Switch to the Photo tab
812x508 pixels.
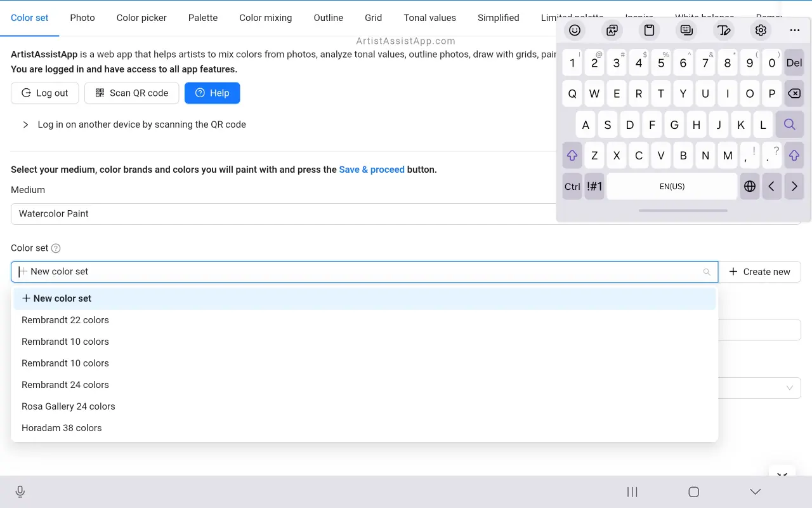click(82, 18)
